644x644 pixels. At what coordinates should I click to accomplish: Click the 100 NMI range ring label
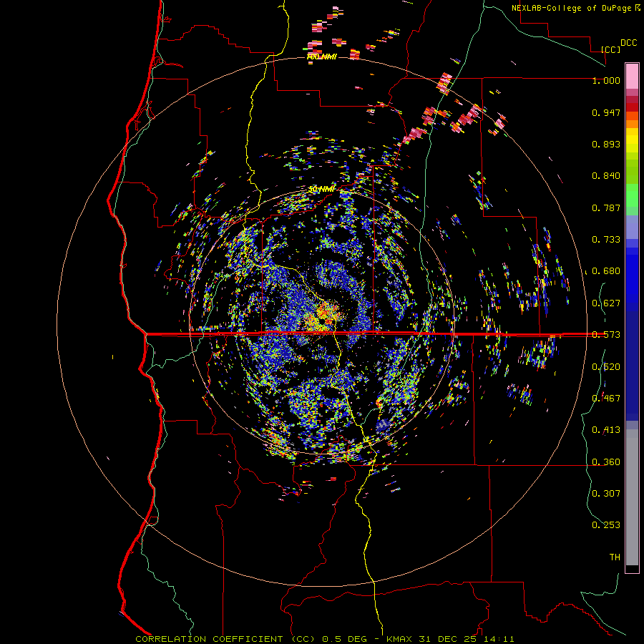point(321,57)
